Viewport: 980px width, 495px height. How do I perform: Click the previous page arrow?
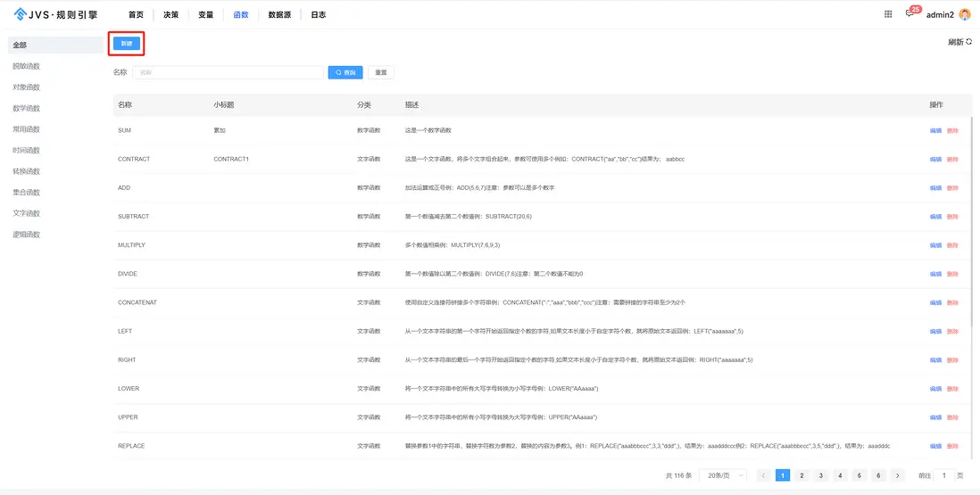tap(763, 475)
